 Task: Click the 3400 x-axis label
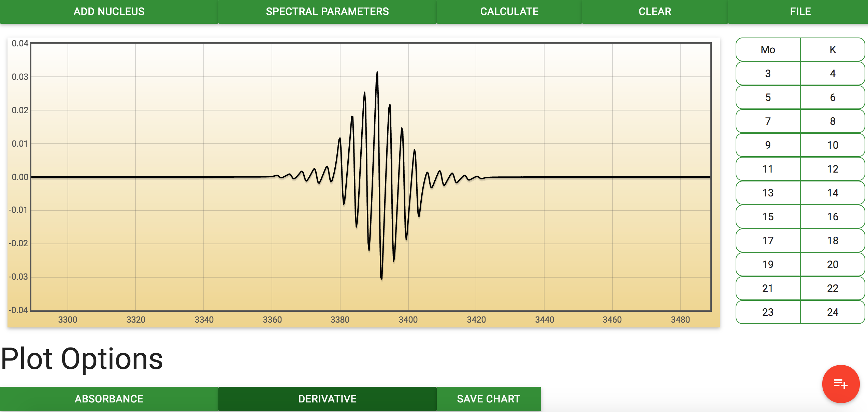[x=408, y=320]
